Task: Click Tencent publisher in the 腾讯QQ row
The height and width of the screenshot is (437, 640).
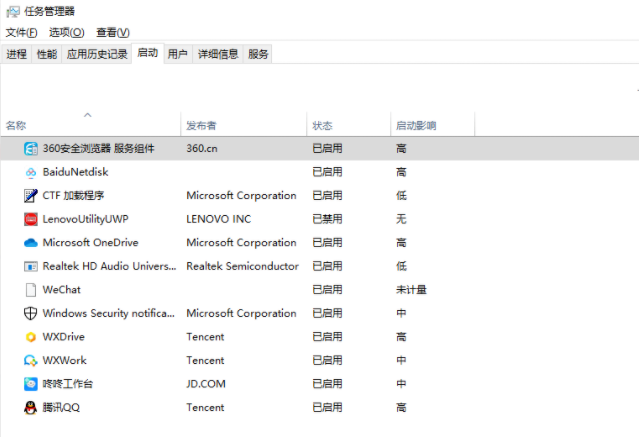Action: 205,408
